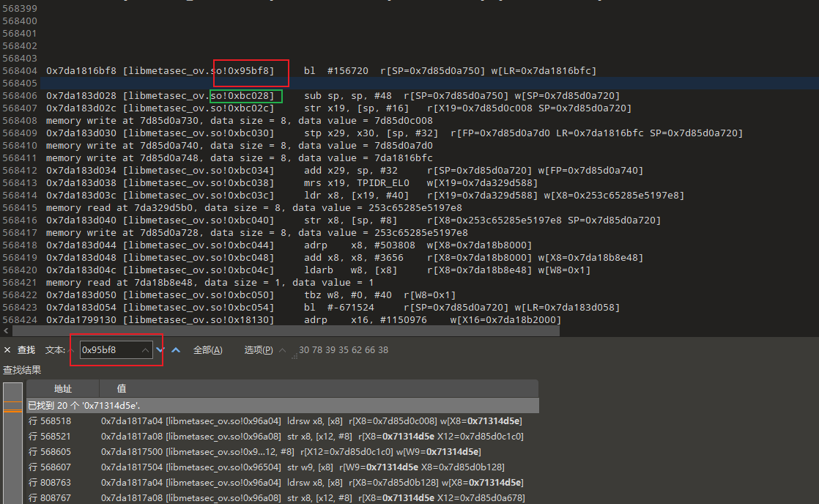The width and height of the screenshot is (819, 504).
Task: Click so!0xbc028 offset on line 568406
Action: [242, 95]
